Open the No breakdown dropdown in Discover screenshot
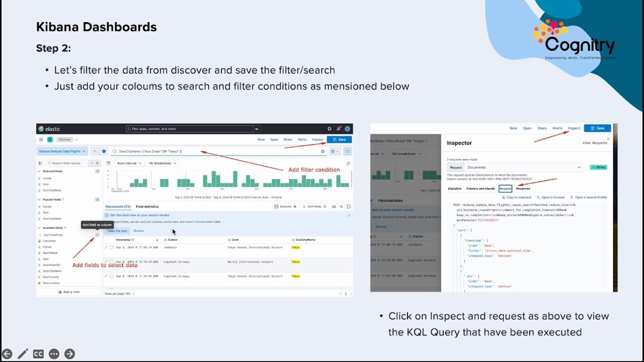The image size is (644, 362). coord(164,163)
